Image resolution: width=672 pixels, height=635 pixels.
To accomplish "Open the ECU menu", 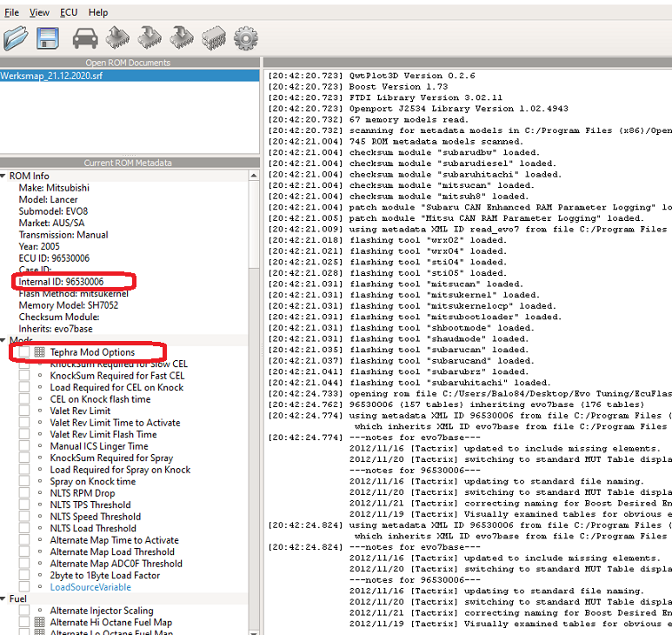I will tap(69, 12).
